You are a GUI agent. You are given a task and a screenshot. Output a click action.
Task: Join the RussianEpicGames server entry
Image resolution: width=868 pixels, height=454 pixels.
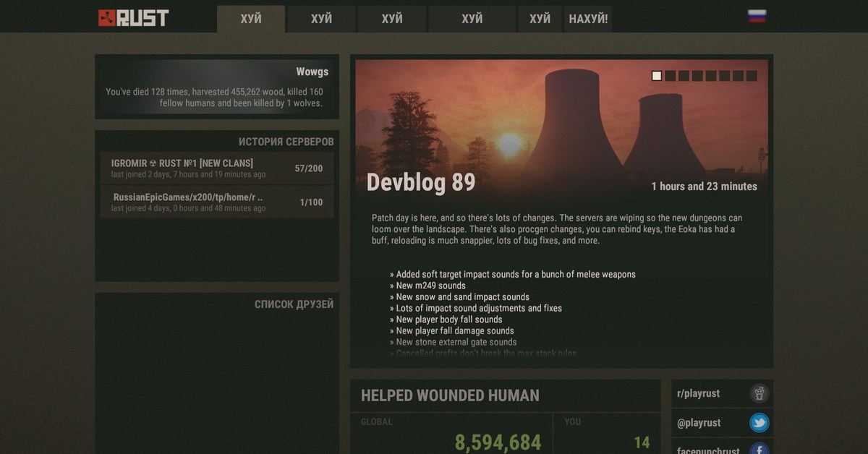[217, 202]
